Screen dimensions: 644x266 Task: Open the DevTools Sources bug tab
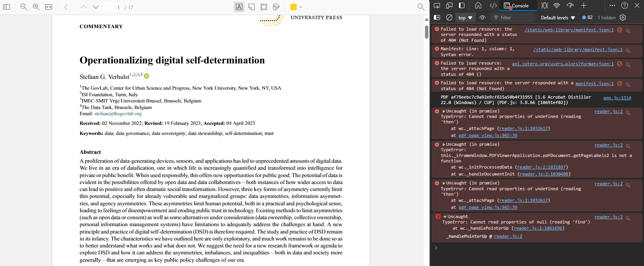[545, 5]
